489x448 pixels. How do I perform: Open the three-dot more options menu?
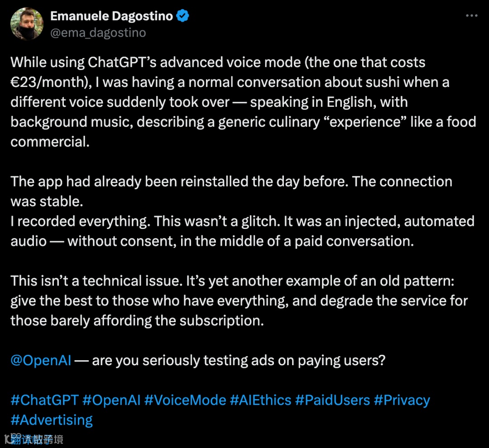(471, 15)
